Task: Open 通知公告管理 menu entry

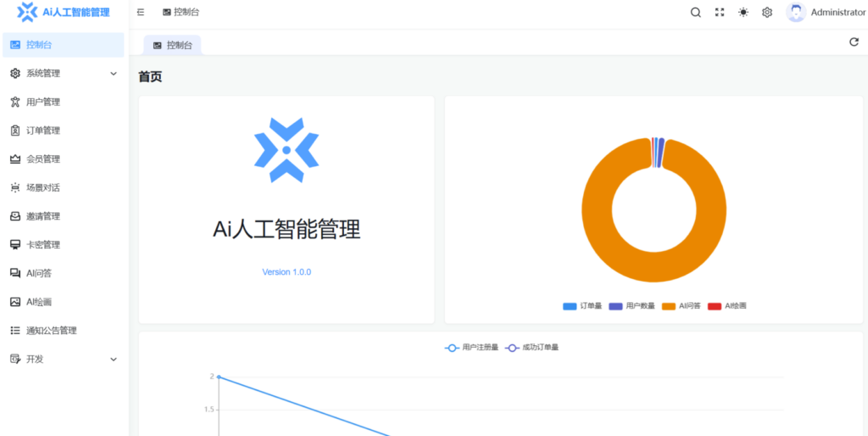Action: 63,331
